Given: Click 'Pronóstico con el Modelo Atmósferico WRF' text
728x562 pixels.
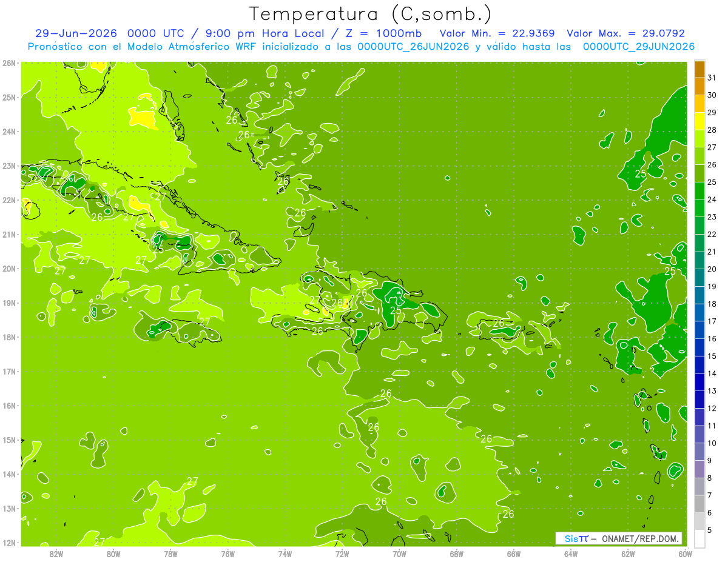Looking at the screenshot, I should (x=143, y=47).
